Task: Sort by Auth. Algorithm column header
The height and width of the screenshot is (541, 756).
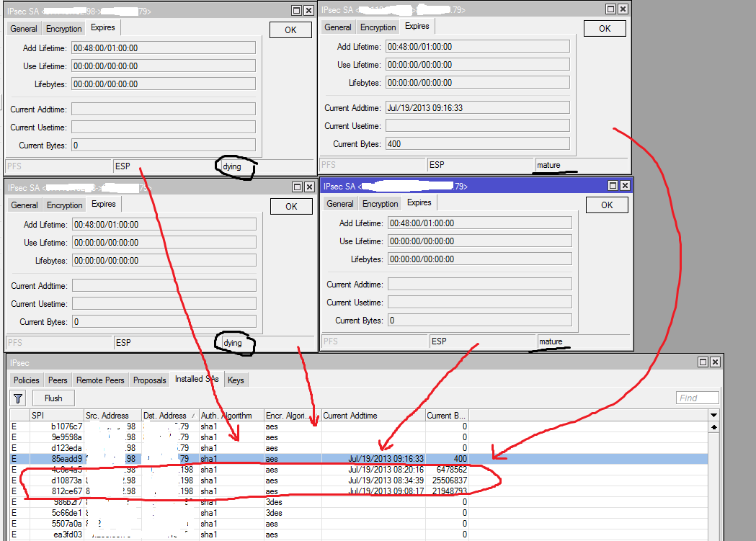Action: (231, 415)
